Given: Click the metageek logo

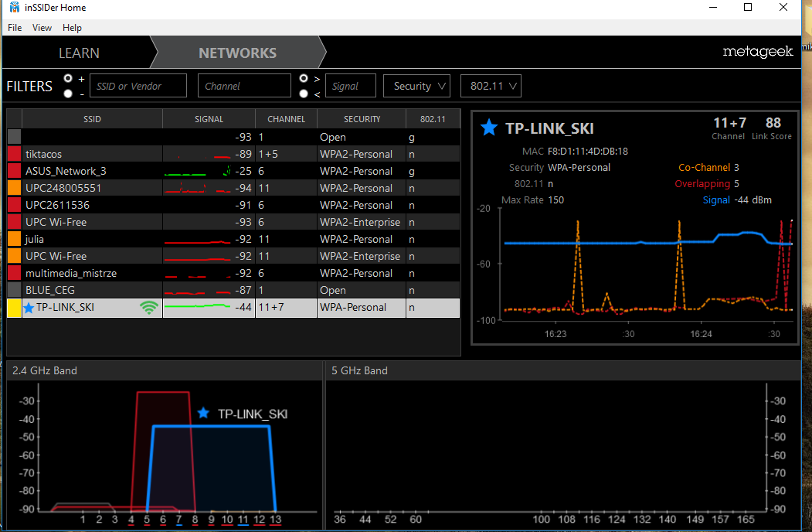Looking at the screenshot, I should coord(758,52).
